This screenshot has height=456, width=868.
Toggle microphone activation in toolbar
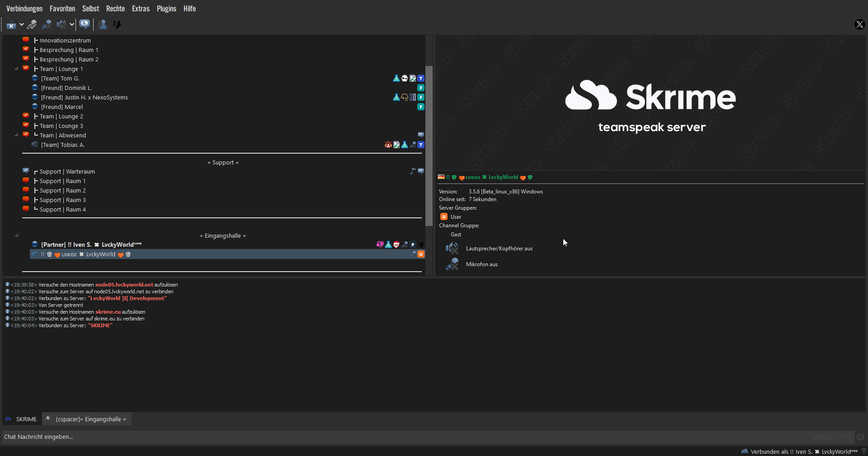[x=32, y=24]
